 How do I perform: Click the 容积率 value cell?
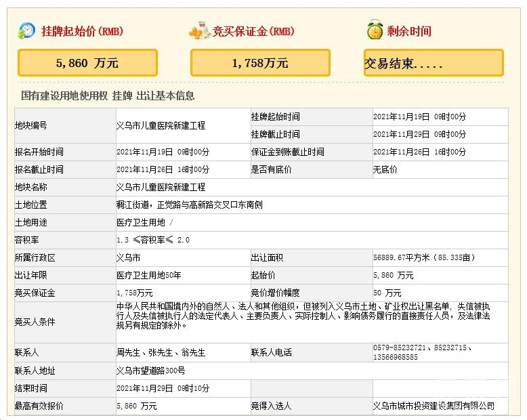click(x=153, y=239)
